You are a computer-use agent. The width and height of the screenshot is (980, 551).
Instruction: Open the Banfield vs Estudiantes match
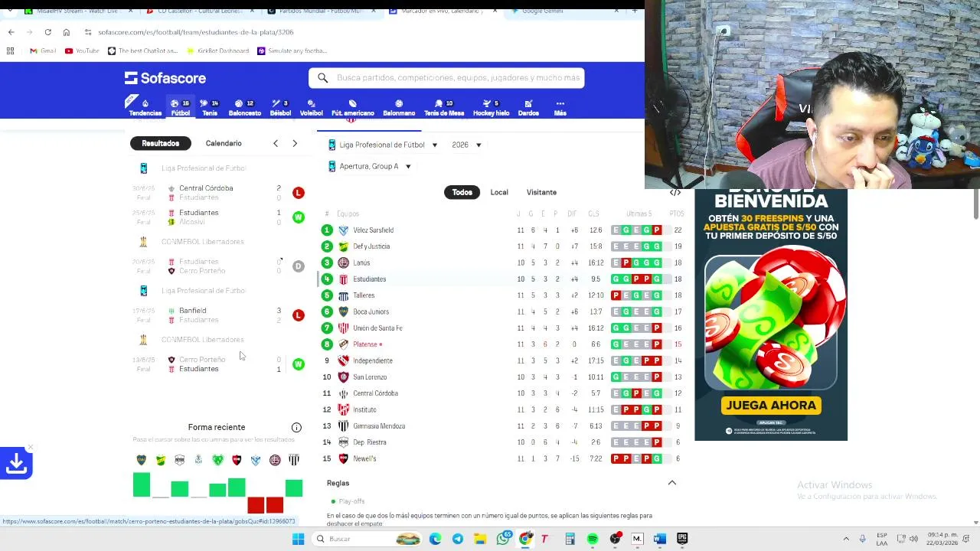pyautogui.click(x=218, y=315)
